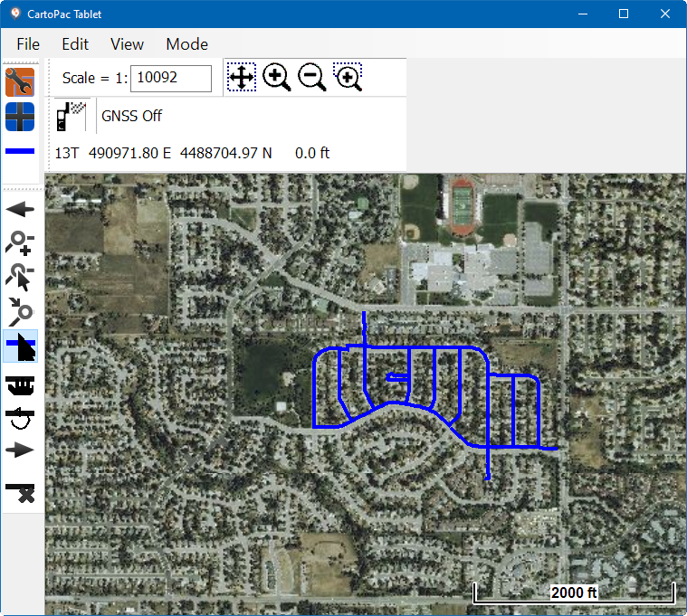The width and height of the screenshot is (687, 616).
Task: Close the CartoPac Tablet window
Action: tap(665, 14)
